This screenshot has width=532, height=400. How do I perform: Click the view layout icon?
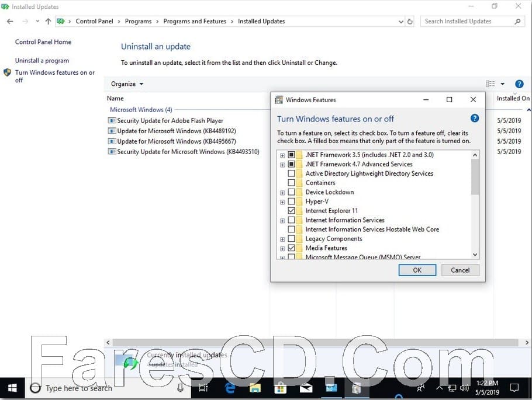tap(490, 84)
